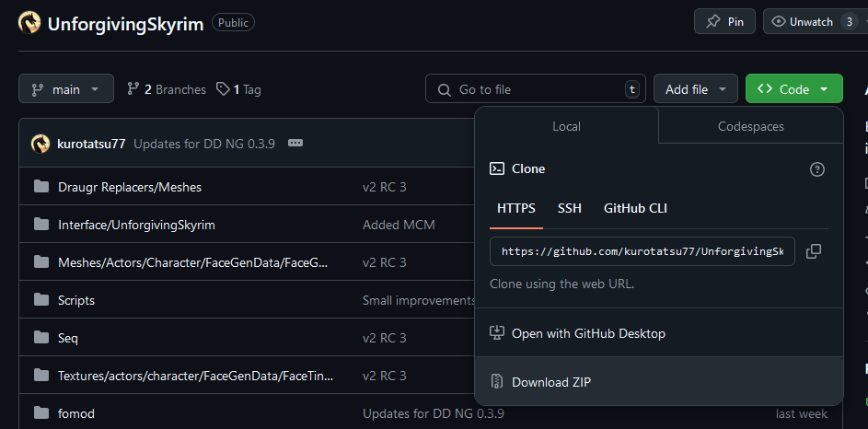Expand the Add file dropdown
The height and width of the screenshot is (429, 868).
[695, 89]
